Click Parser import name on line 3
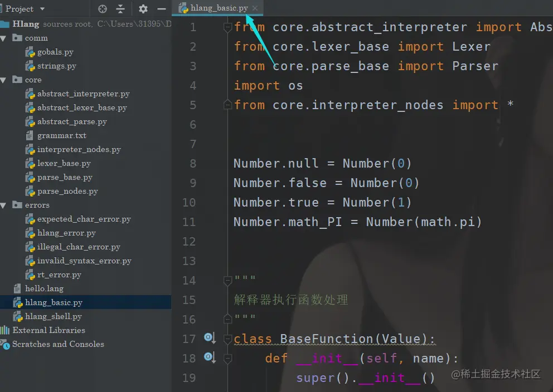The image size is (553, 392). click(x=475, y=66)
